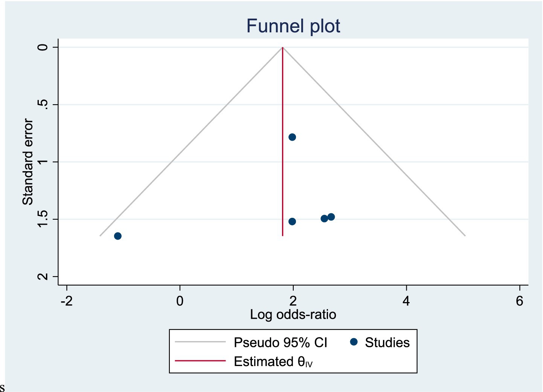
Task: Select the 'Funnel plot' chart title
Action: pyautogui.click(x=293, y=26)
